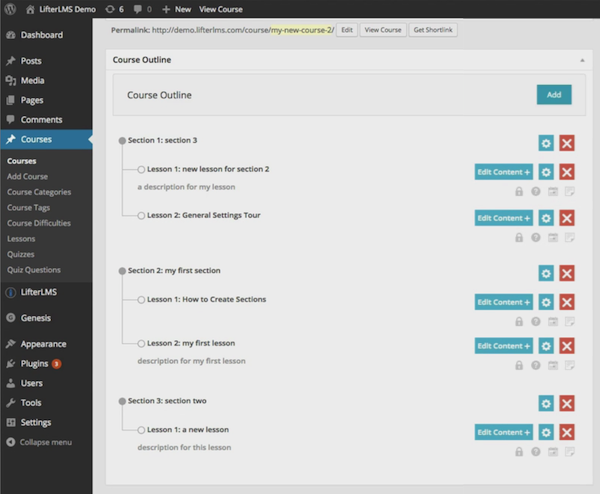Collapse the Course Outline metabox
Viewport: 600px width, 494px height.
[582, 60]
